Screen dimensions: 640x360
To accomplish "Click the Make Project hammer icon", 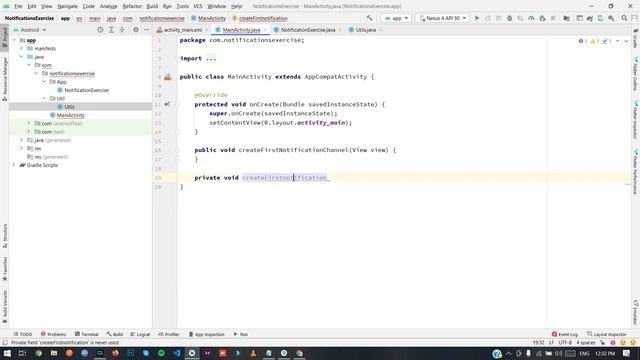I will (x=369, y=18).
